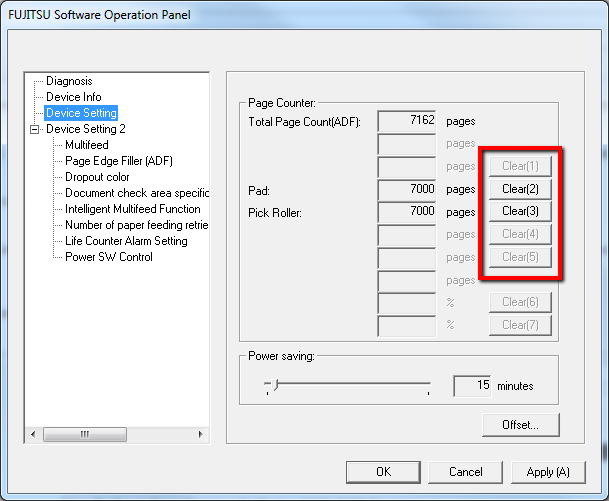Screen dimensions: 609x501
Task: Click the Total Page Count(ADF) value field
Action: [x=407, y=121]
